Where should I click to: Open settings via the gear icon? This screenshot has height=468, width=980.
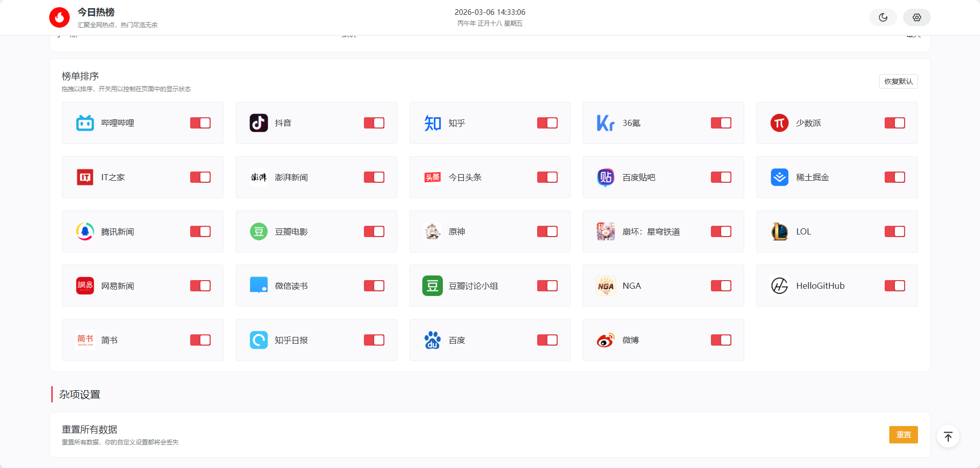(x=916, y=17)
